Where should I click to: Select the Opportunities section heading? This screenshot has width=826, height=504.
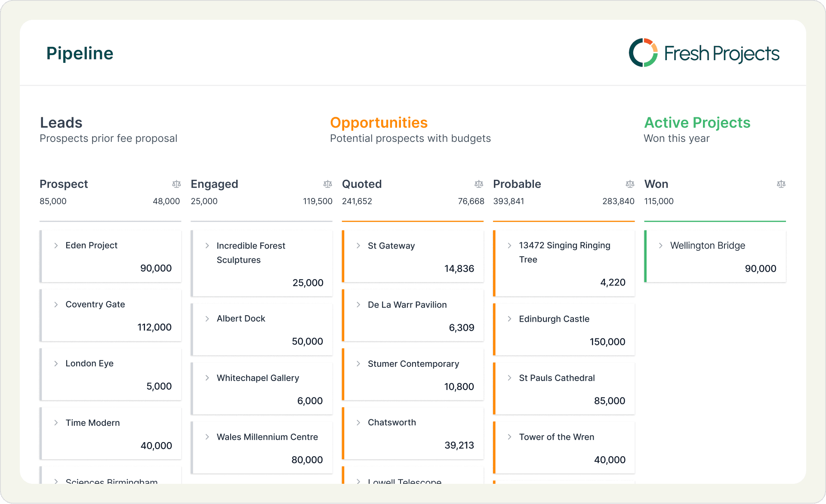point(379,123)
